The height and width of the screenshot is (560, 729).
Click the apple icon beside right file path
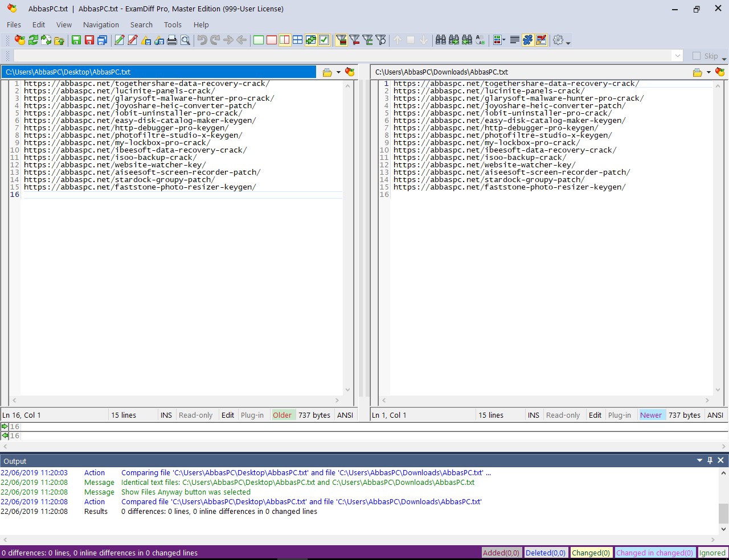(720, 72)
